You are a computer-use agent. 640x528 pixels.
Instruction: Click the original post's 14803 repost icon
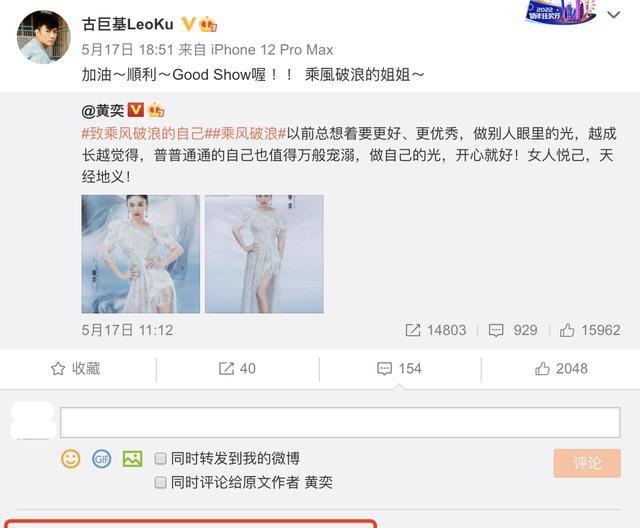click(x=413, y=330)
